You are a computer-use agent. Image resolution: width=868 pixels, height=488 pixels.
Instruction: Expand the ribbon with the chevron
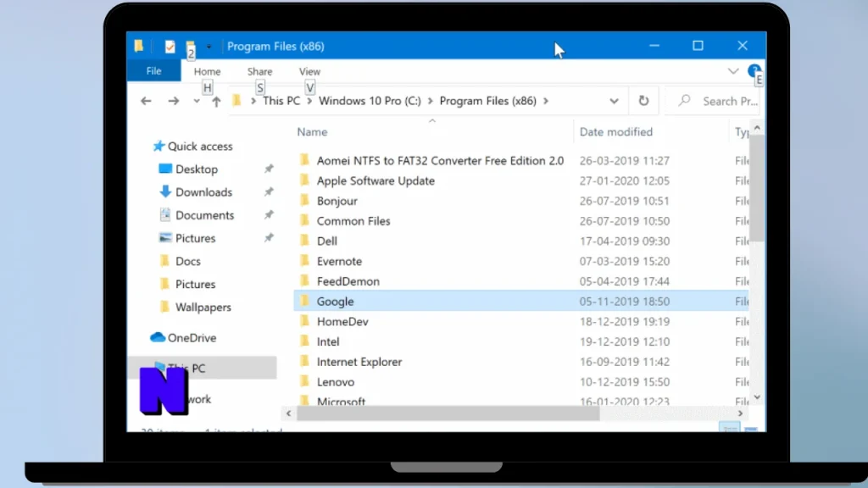[x=733, y=71]
